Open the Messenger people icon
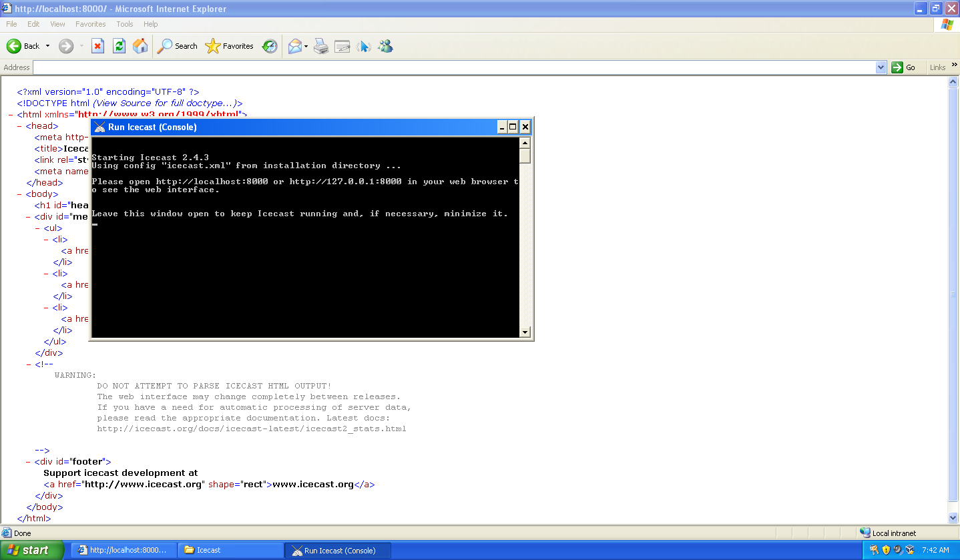 (x=385, y=46)
